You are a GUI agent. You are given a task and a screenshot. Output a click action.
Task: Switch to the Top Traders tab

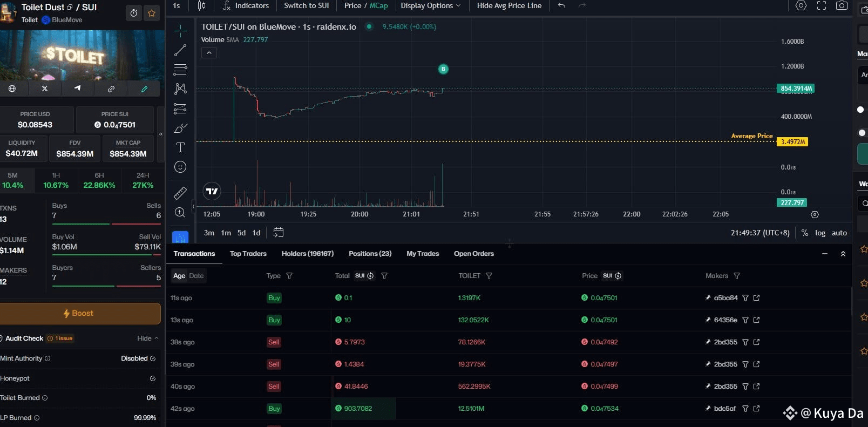pos(248,254)
